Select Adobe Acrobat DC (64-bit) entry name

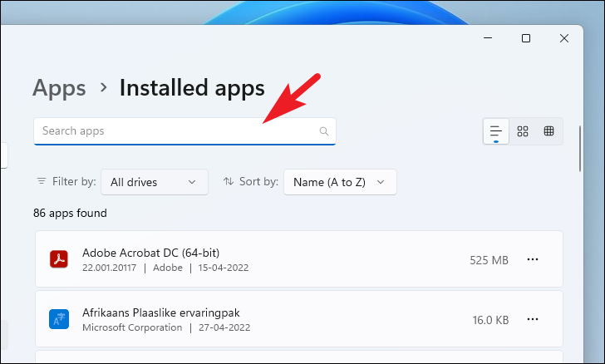[151, 253]
